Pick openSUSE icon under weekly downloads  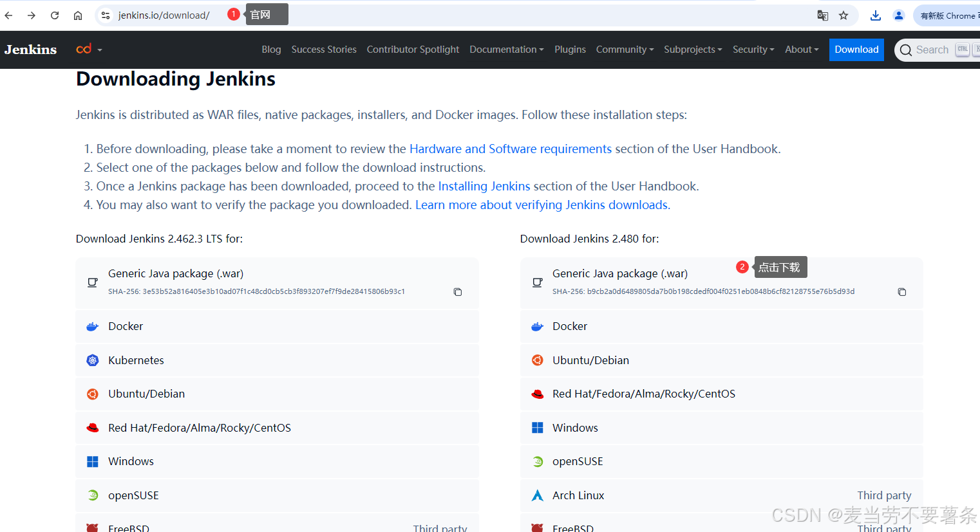[537, 461]
